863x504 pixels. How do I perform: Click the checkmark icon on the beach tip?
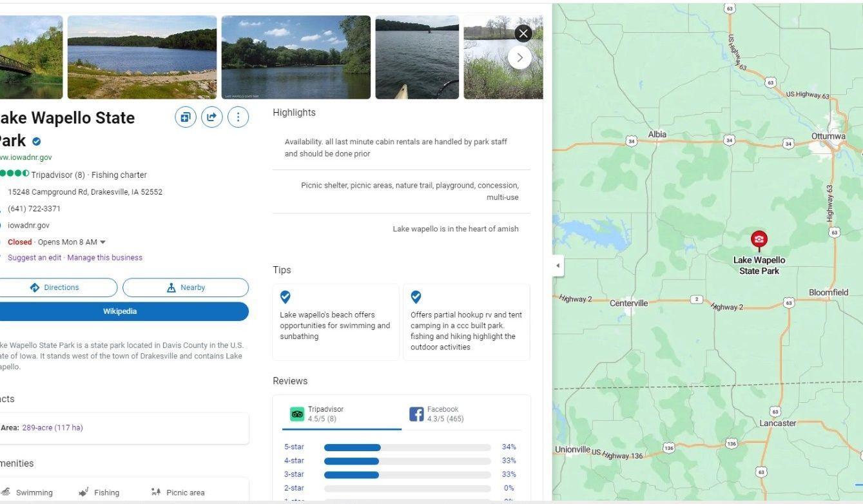pyautogui.click(x=286, y=297)
